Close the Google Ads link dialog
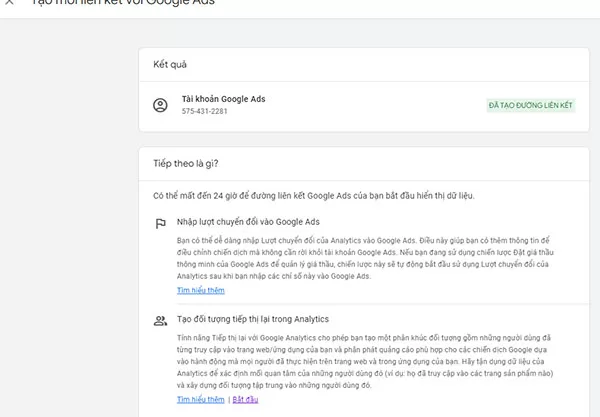 pyautogui.click(x=10, y=2)
